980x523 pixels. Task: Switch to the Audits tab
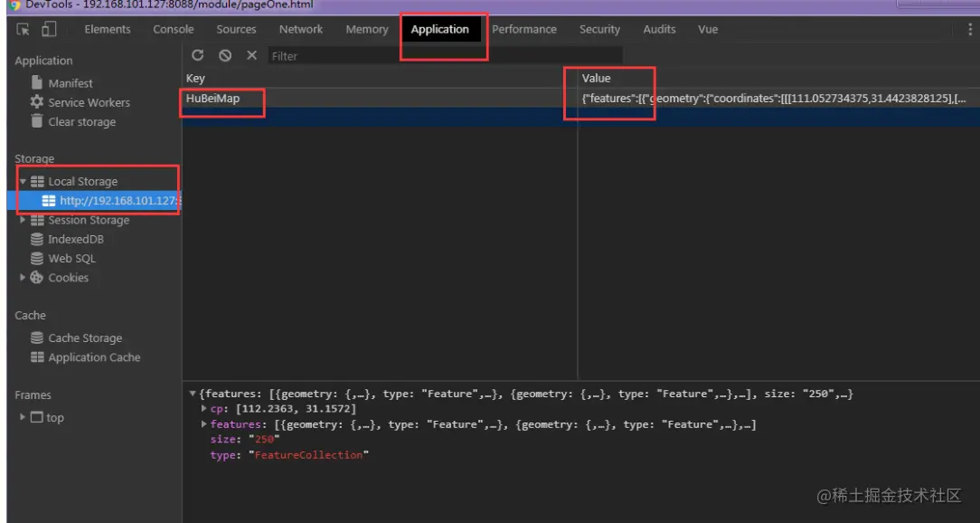point(659,29)
